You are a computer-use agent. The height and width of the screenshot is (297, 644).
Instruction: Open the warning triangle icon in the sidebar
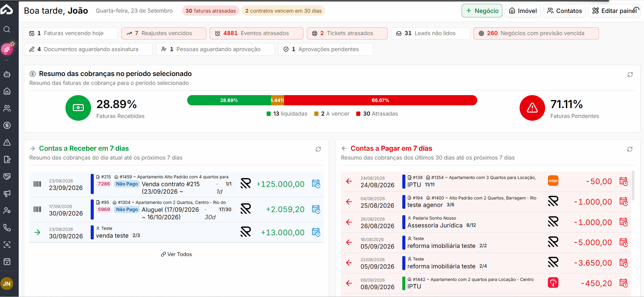click(7, 142)
